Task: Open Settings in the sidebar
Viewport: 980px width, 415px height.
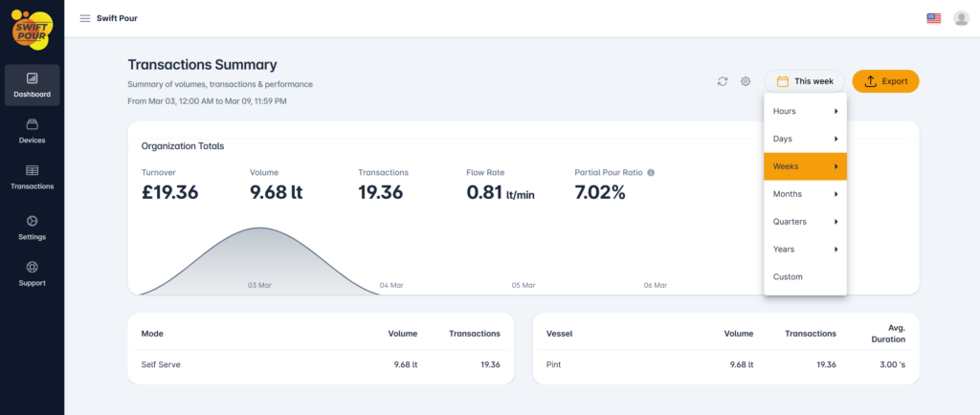Action: pyautogui.click(x=32, y=227)
